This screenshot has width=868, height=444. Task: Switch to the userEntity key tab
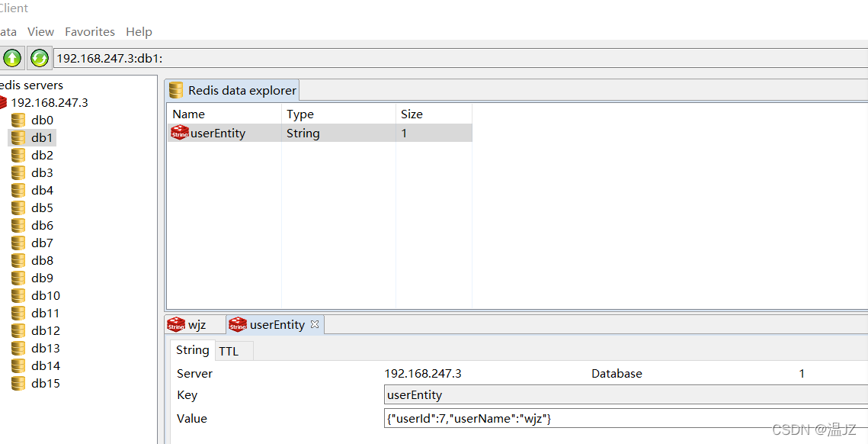click(274, 325)
